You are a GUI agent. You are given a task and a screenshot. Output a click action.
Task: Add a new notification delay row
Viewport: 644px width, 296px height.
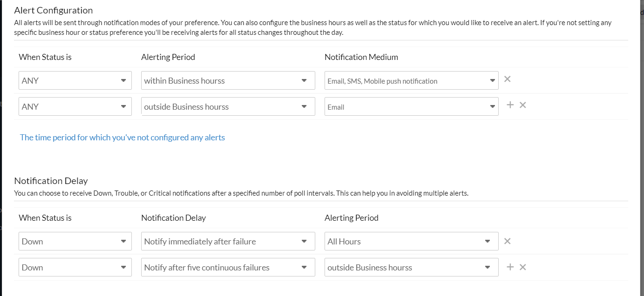[x=510, y=267]
